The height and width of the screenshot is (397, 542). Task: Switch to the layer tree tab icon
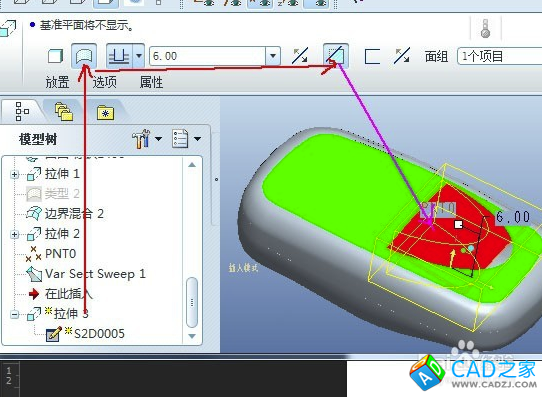pos(64,112)
